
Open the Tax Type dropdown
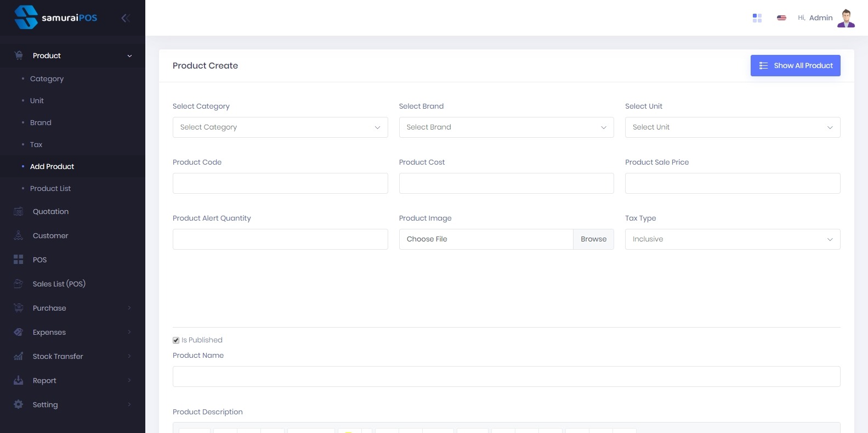point(732,239)
